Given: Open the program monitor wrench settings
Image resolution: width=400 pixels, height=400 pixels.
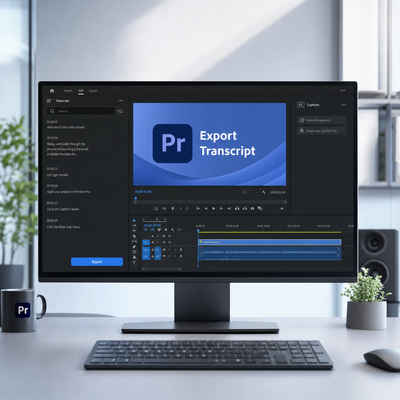Looking at the screenshot, I should (264, 192).
